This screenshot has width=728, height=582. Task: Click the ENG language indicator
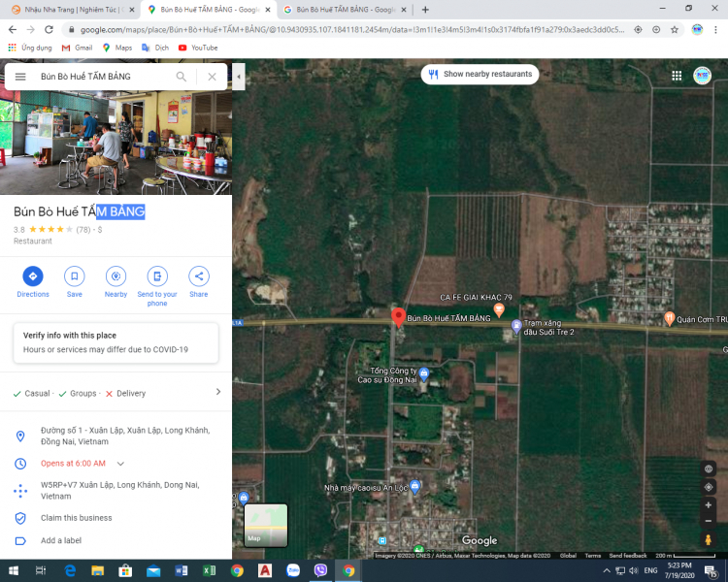coord(650,570)
